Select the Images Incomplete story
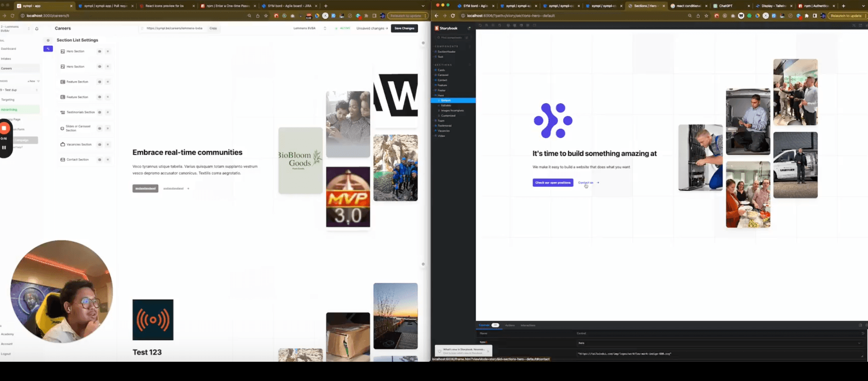This screenshot has height=381, width=868. (x=452, y=110)
